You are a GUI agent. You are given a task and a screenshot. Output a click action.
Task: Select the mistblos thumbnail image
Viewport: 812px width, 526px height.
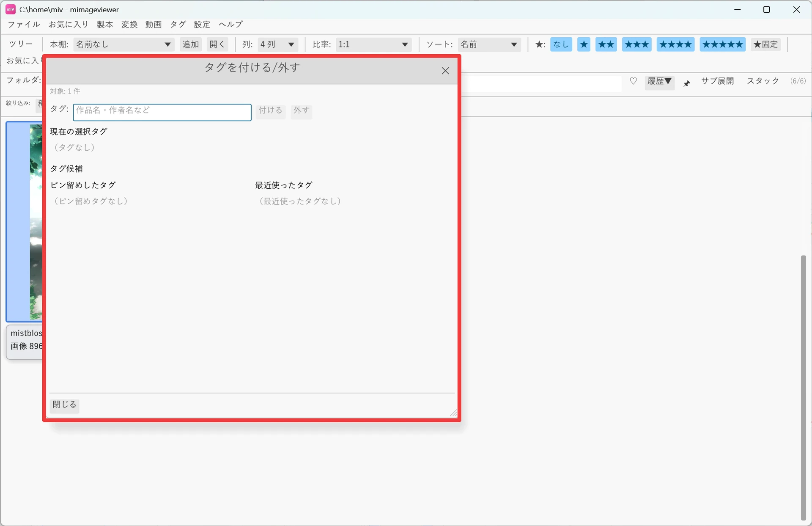(24, 222)
